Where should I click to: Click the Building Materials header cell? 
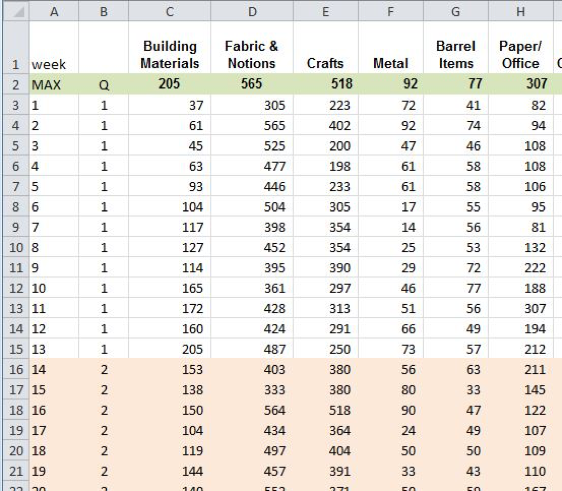170,47
